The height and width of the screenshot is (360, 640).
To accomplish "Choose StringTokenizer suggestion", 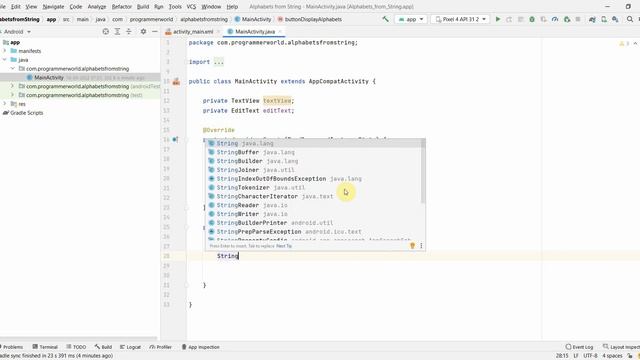I will click(314, 188).
